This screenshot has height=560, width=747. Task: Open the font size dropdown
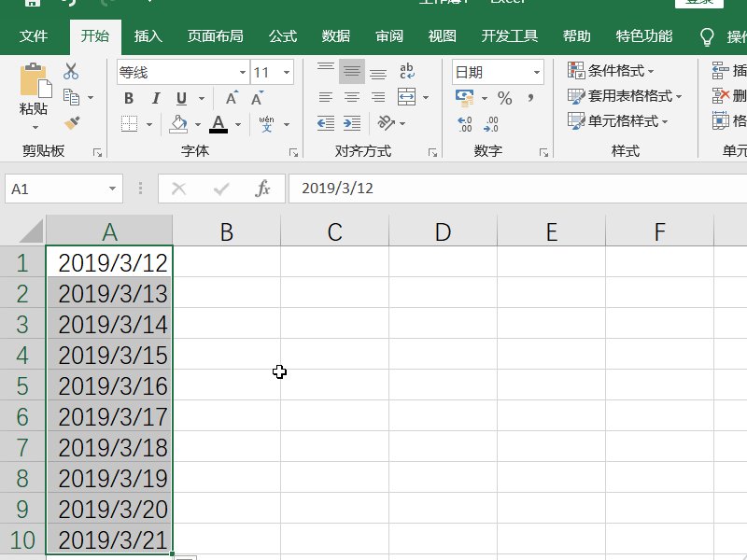tap(287, 72)
